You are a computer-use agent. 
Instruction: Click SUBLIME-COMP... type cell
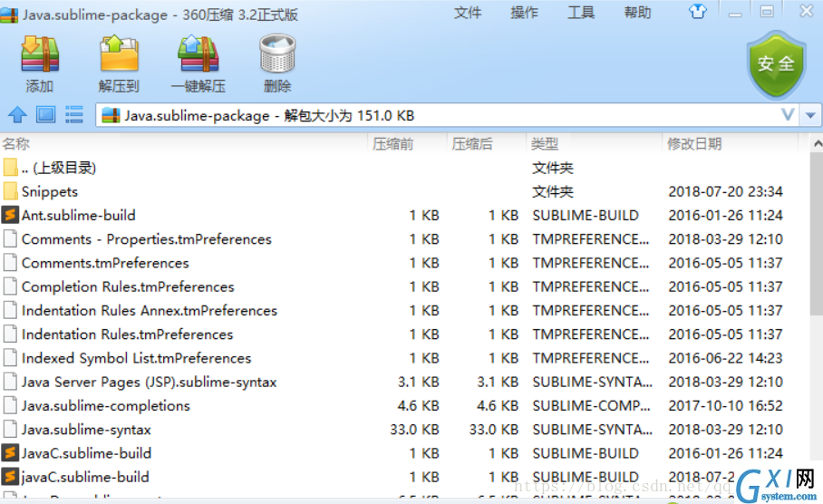[592, 406]
